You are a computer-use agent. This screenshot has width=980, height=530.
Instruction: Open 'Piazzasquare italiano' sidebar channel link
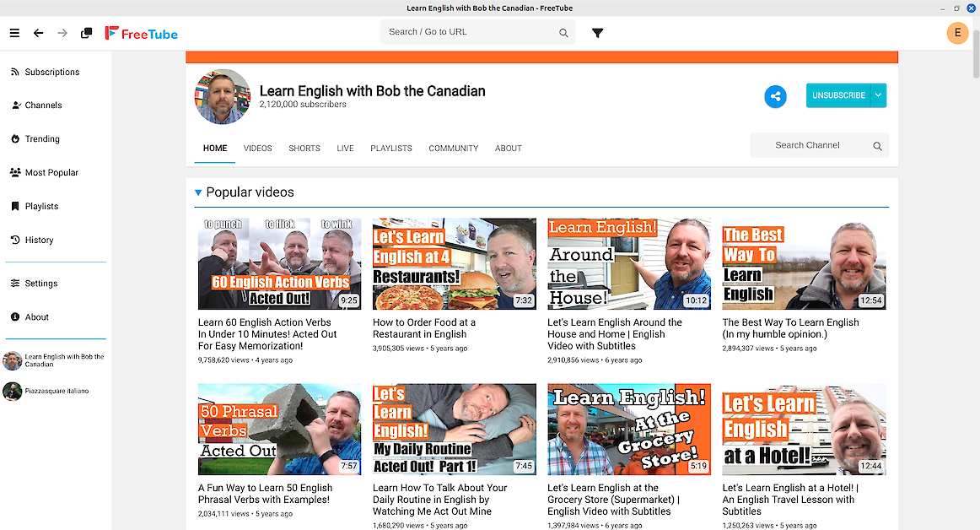[57, 391]
